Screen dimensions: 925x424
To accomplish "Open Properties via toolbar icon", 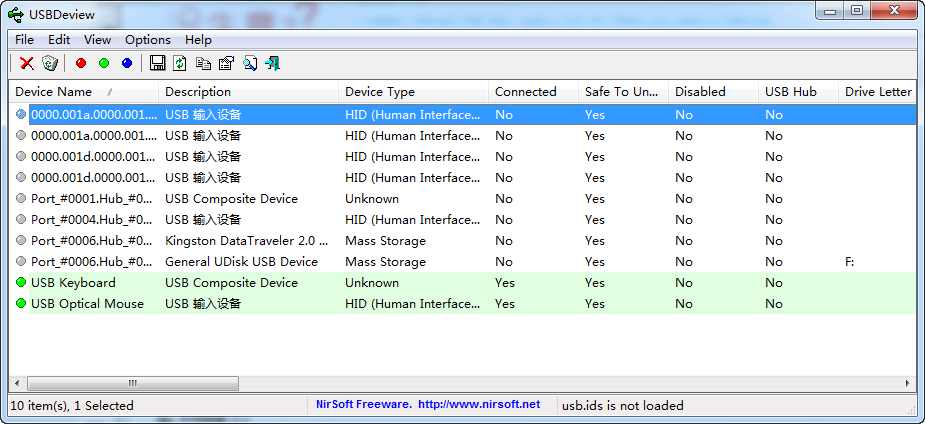I will coord(226,64).
